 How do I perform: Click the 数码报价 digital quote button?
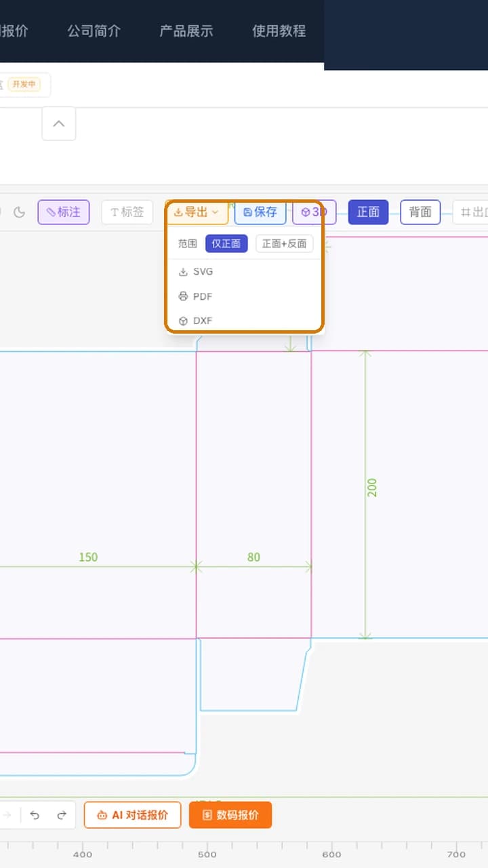230,815
